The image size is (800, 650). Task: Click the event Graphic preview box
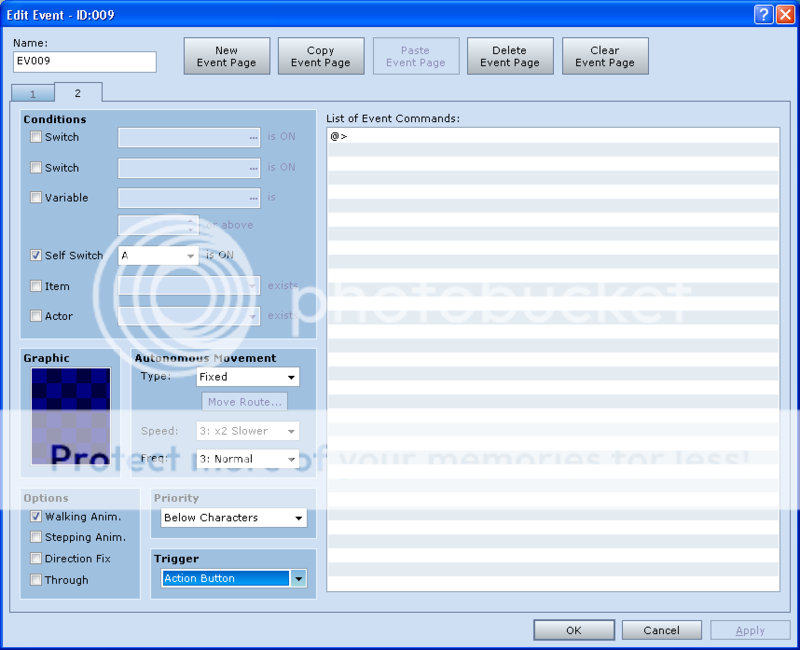[70, 416]
